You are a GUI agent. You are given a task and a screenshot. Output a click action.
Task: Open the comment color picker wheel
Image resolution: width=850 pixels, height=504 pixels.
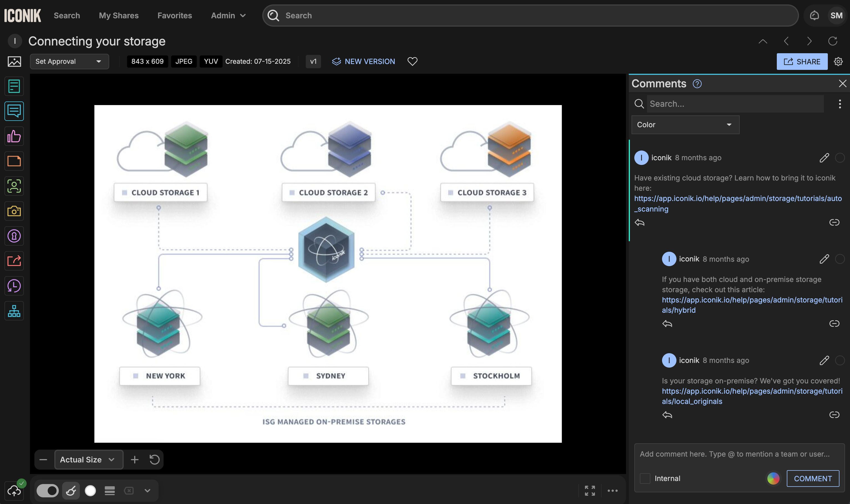[x=773, y=478]
